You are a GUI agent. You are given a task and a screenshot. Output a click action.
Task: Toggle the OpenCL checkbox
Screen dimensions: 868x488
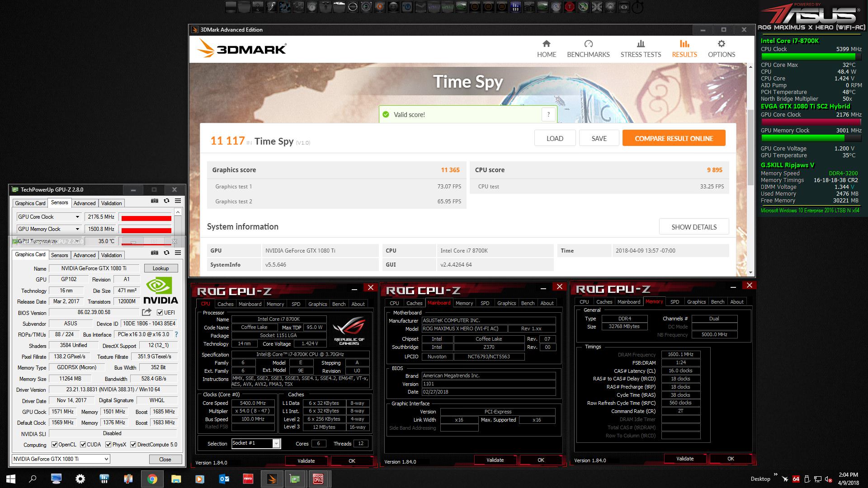(54, 445)
